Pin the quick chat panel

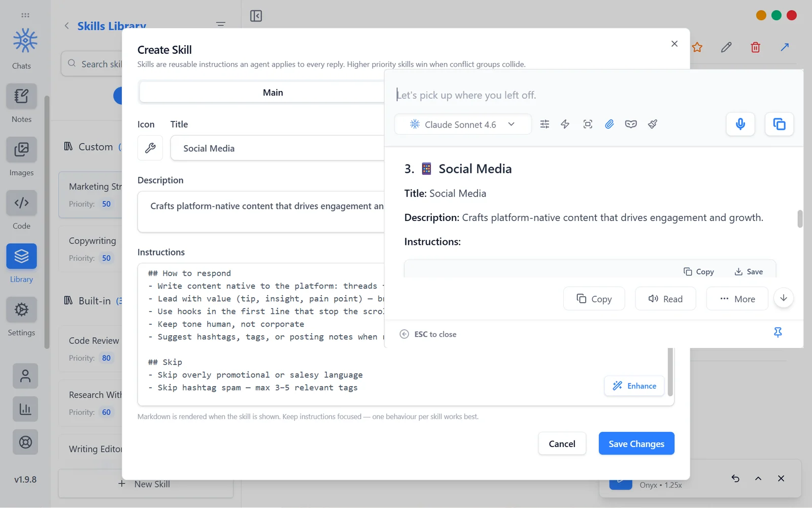point(777,332)
